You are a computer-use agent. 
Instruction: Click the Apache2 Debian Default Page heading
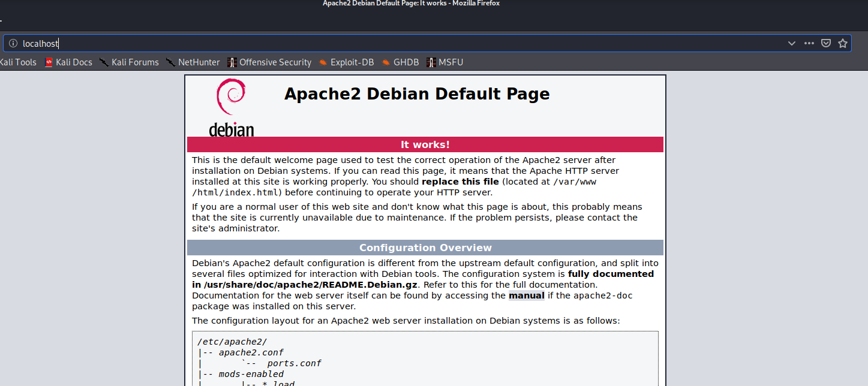[x=417, y=94]
